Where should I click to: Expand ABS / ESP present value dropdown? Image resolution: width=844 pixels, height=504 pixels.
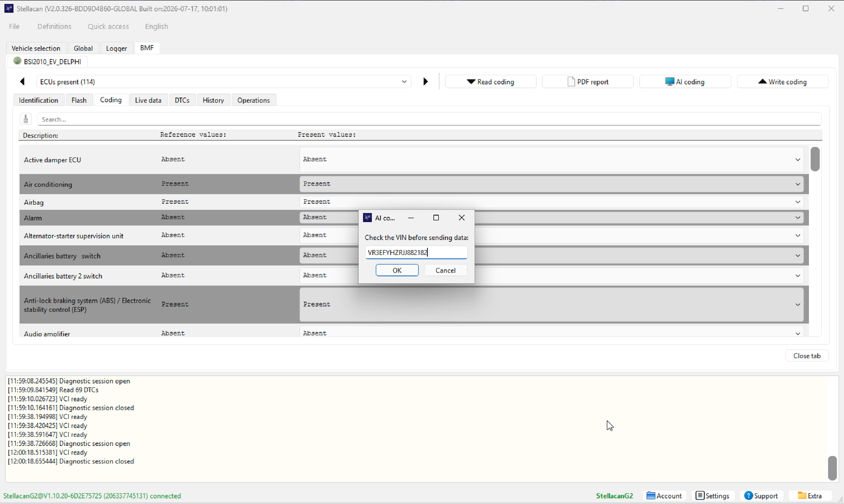point(797,304)
